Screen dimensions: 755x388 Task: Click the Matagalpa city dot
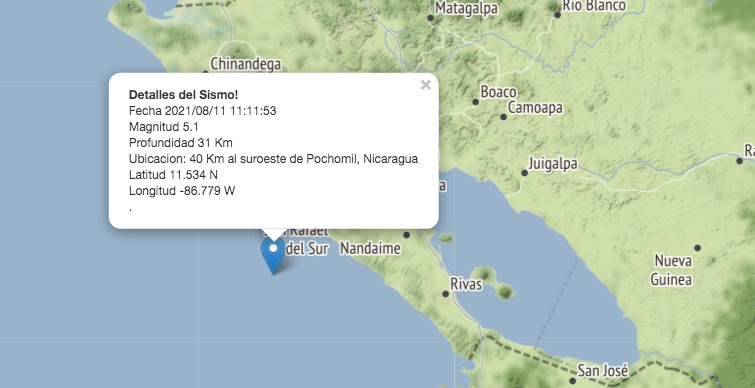(x=431, y=18)
